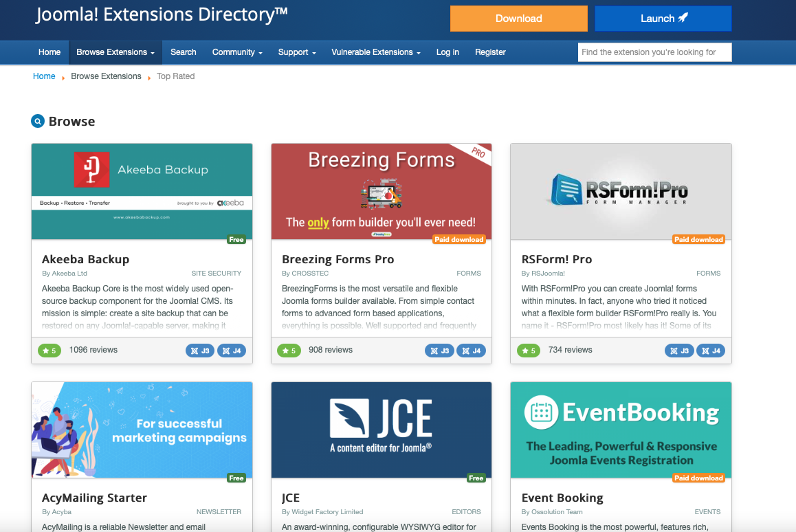The width and height of the screenshot is (796, 532).
Task: Click the J3 badge on Breezing Forms Pro
Action: point(440,351)
